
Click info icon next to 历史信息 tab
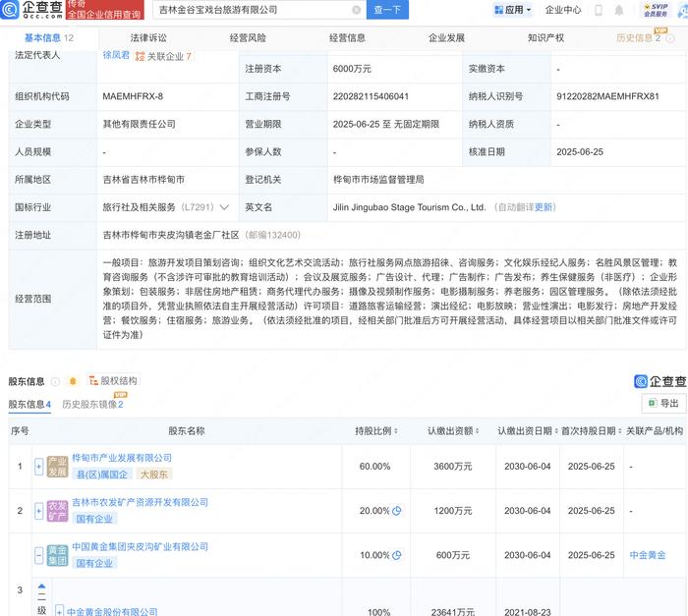point(670,38)
